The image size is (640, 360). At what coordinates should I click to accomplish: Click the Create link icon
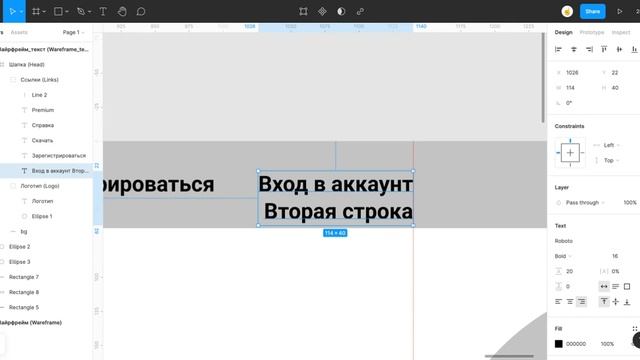tap(360, 11)
